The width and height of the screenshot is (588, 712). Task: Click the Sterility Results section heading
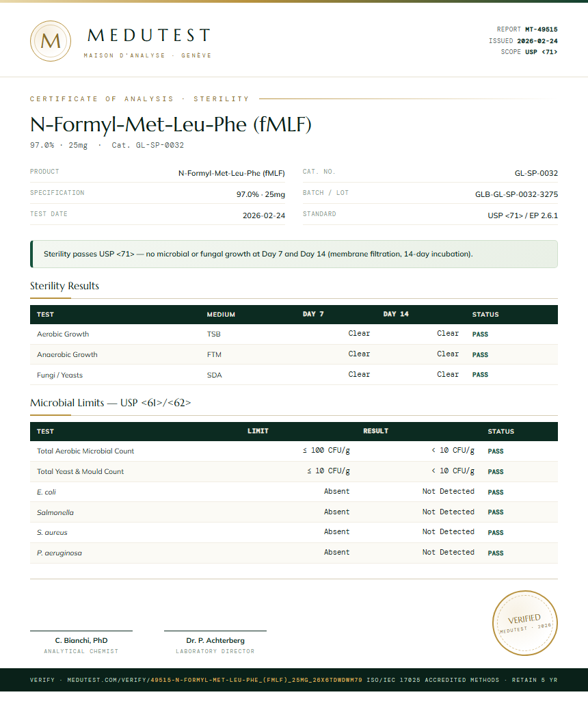(x=64, y=286)
